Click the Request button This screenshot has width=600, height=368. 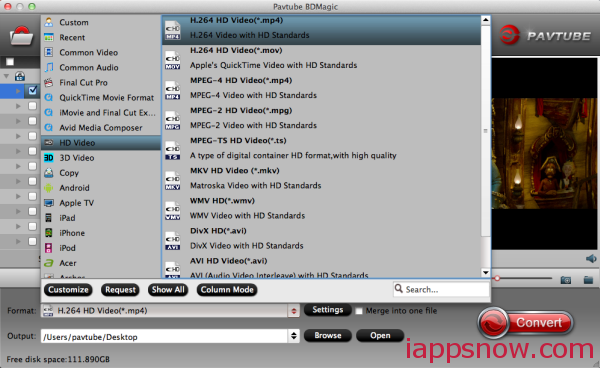[x=120, y=290]
